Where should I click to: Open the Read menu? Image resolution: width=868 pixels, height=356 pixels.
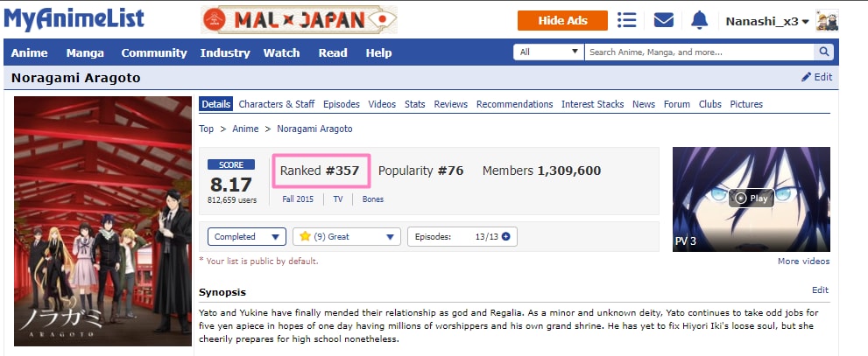[333, 53]
